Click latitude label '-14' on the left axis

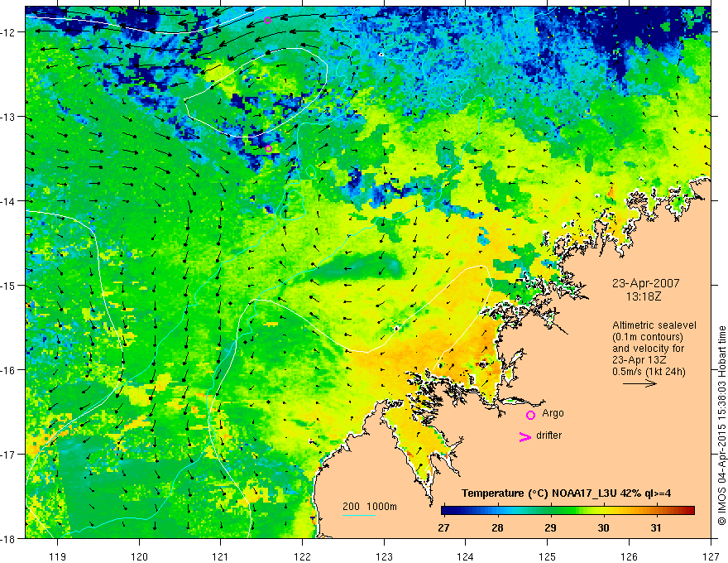point(8,201)
